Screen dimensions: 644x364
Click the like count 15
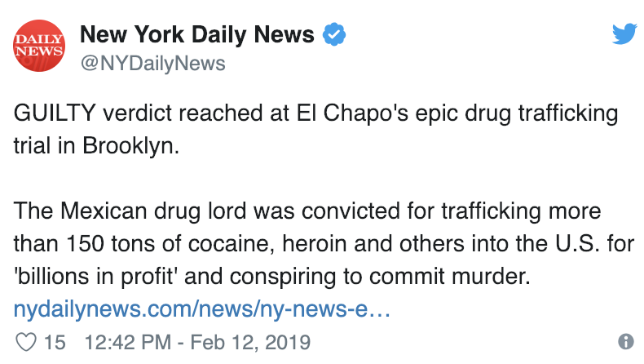click(55, 342)
